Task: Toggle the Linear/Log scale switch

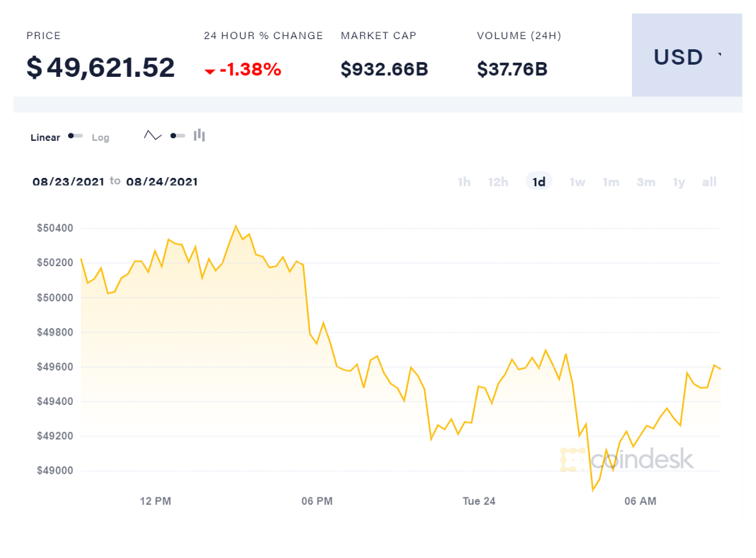Action: 76,136
